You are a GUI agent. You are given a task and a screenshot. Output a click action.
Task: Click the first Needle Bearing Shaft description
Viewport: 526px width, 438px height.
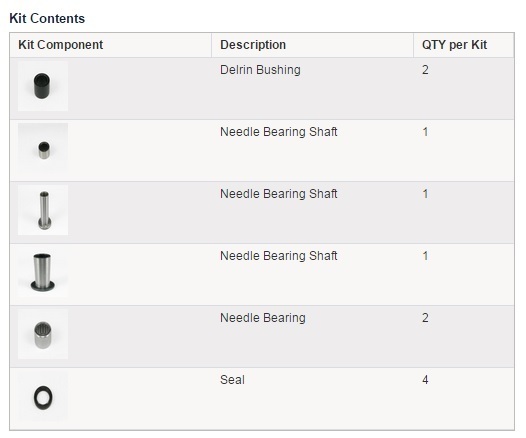click(x=278, y=132)
